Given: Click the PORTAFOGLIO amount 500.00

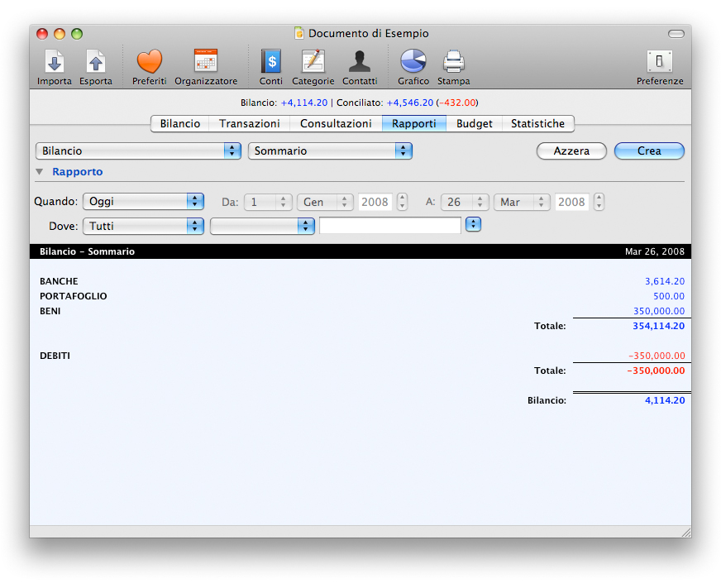Looking at the screenshot, I should point(669,296).
